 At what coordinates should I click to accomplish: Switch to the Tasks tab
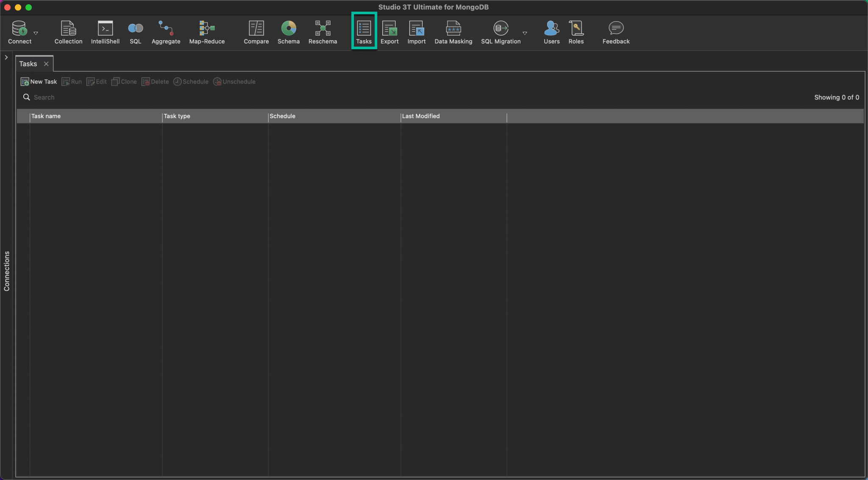(28, 63)
